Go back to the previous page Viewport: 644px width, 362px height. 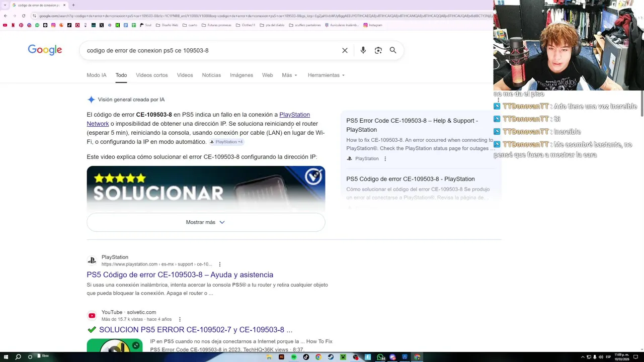tap(6, 16)
